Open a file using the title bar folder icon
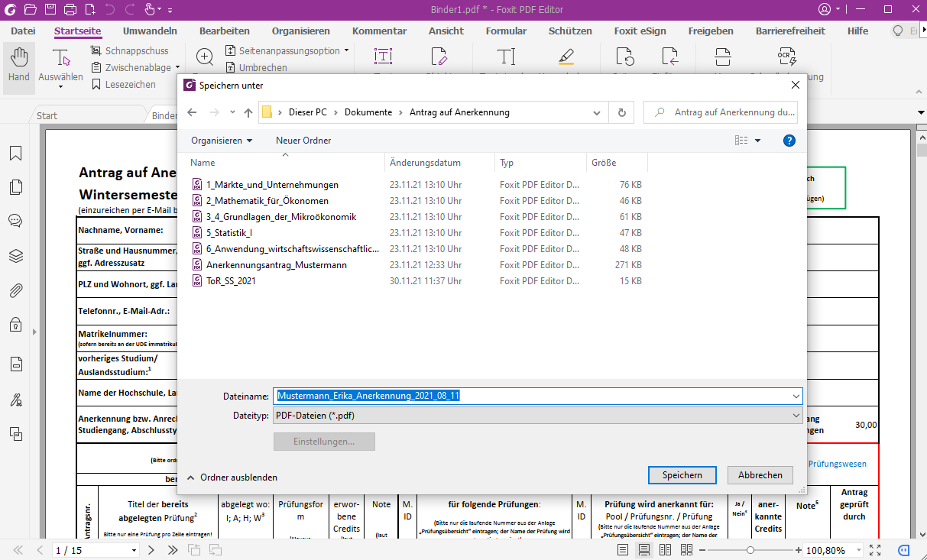927x560 pixels. coord(31,9)
